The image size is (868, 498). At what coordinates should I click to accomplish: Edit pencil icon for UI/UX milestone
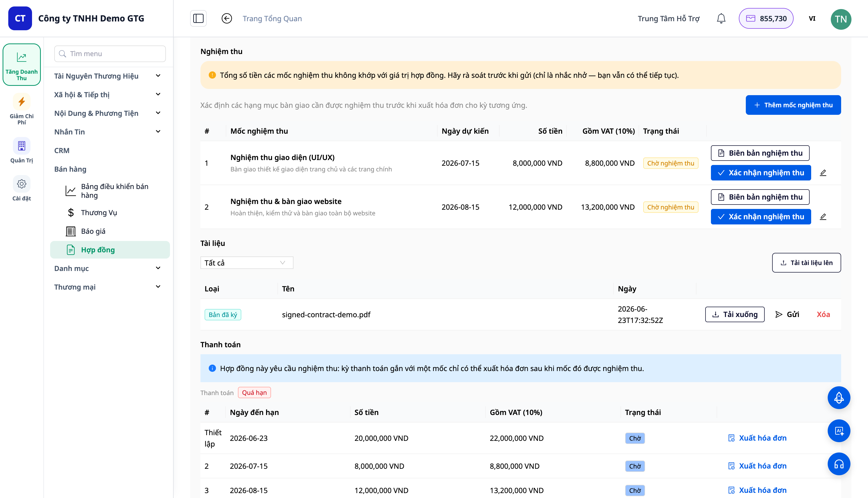tap(823, 173)
